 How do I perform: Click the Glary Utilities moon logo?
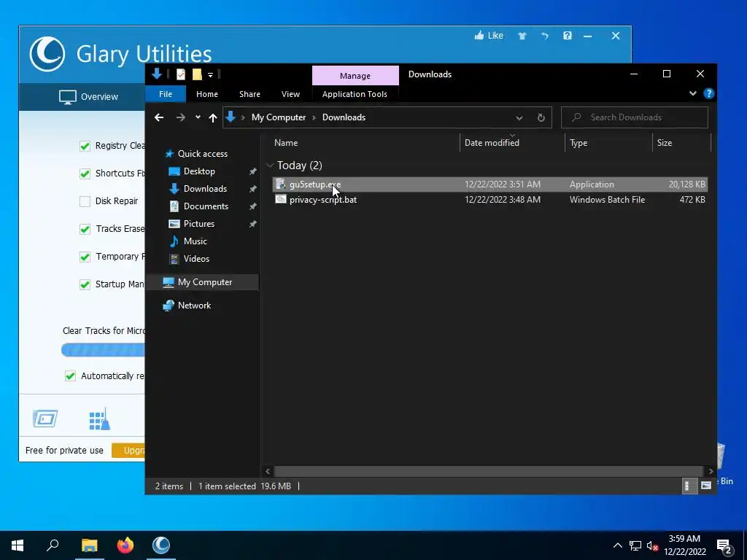(x=47, y=54)
